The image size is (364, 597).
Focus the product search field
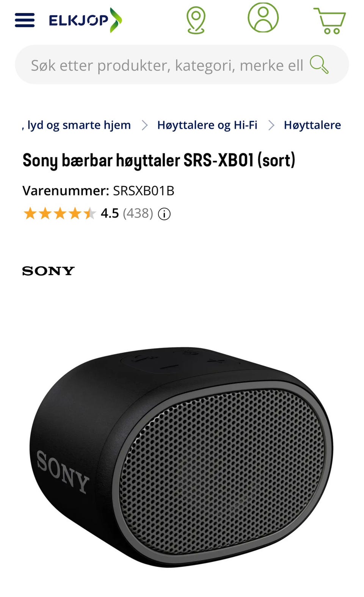182,65
